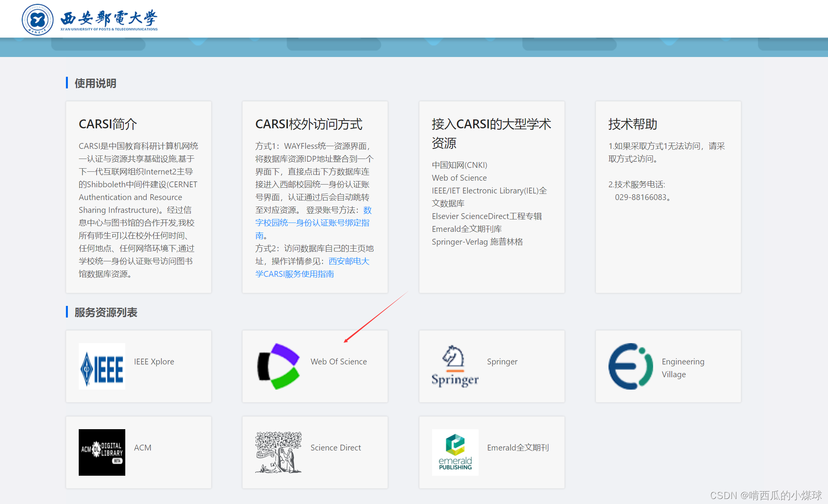
Task: Open the Emerald全文期刊 text link
Action: coord(518,448)
